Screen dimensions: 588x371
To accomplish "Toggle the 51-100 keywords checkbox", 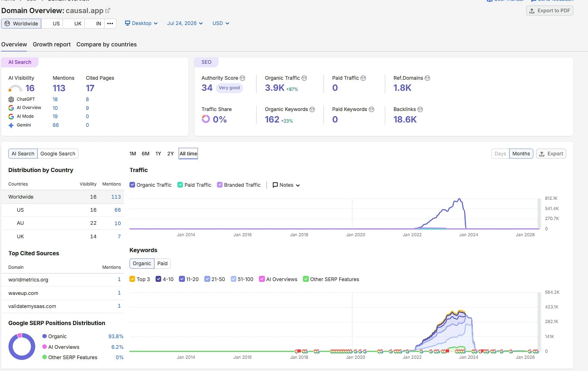I will click(233, 279).
